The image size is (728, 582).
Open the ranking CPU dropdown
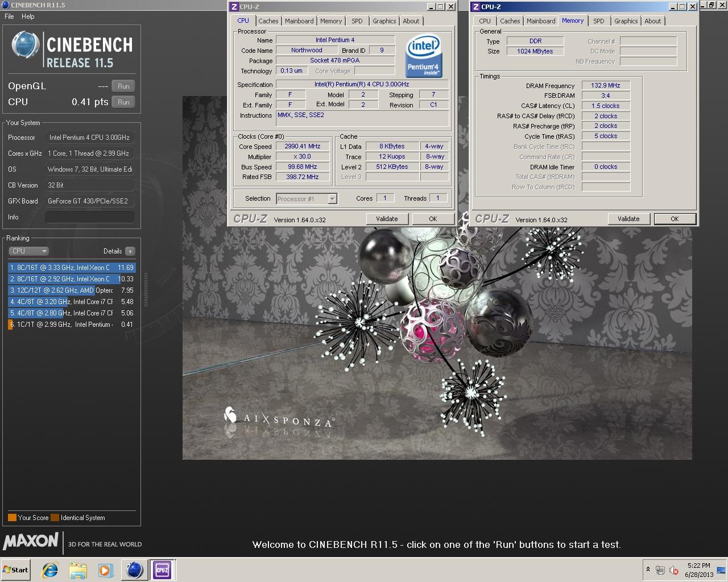[28, 251]
